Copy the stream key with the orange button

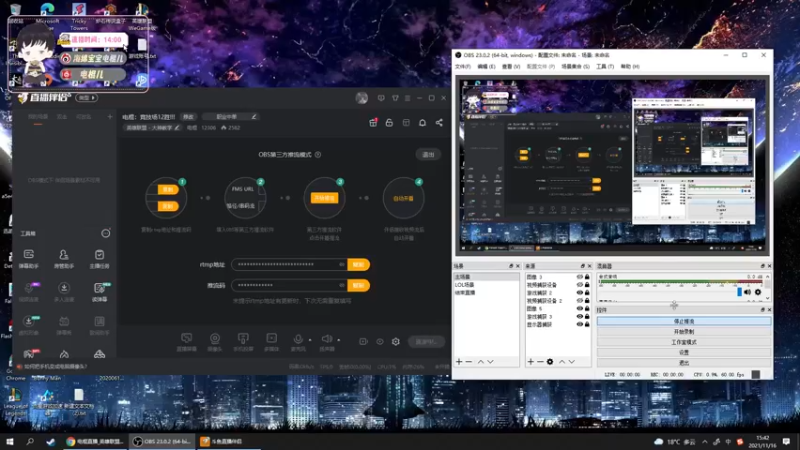(359, 285)
